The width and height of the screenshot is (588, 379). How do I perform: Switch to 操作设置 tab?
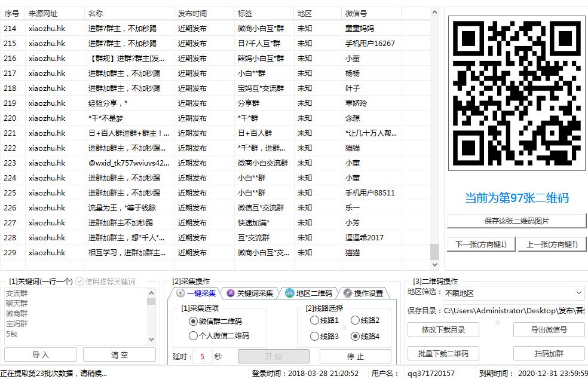tap(364, 293)
